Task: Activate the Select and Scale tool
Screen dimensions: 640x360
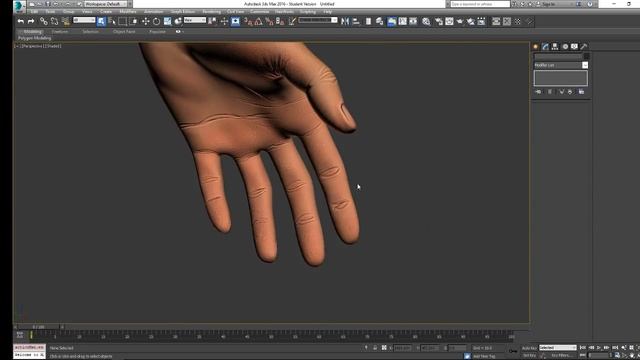Action: point(167,21)
